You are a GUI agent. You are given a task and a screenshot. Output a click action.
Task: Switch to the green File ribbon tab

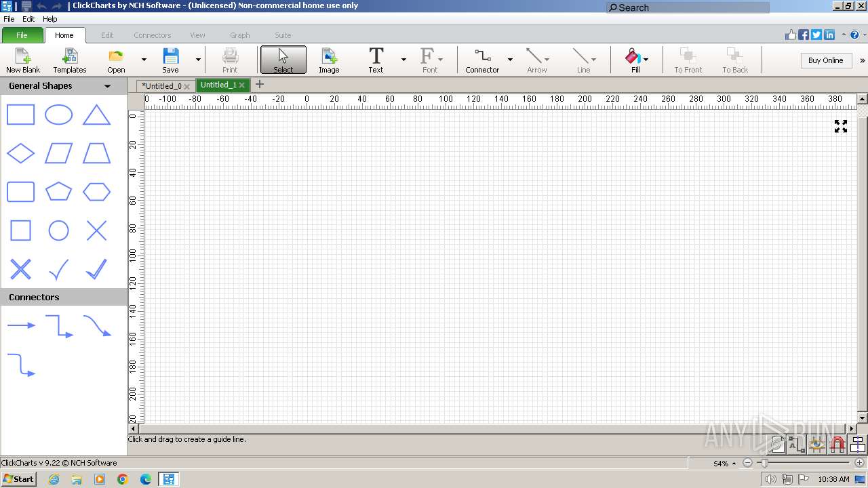[x=22, y=35]
